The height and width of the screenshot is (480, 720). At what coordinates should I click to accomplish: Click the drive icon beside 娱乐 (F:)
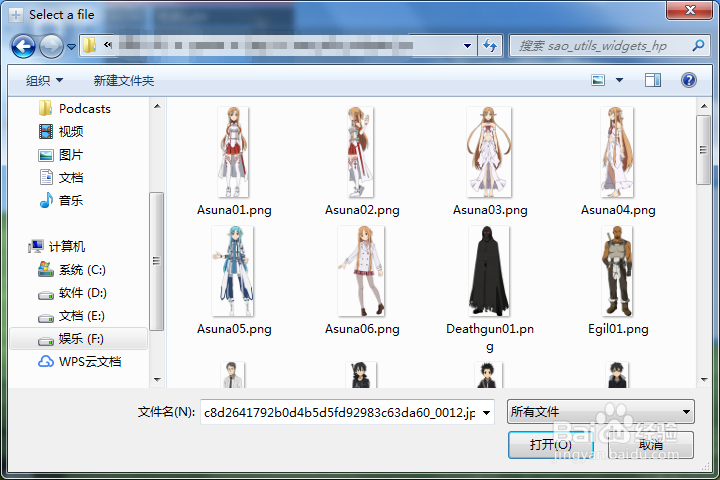coord(46,341)
